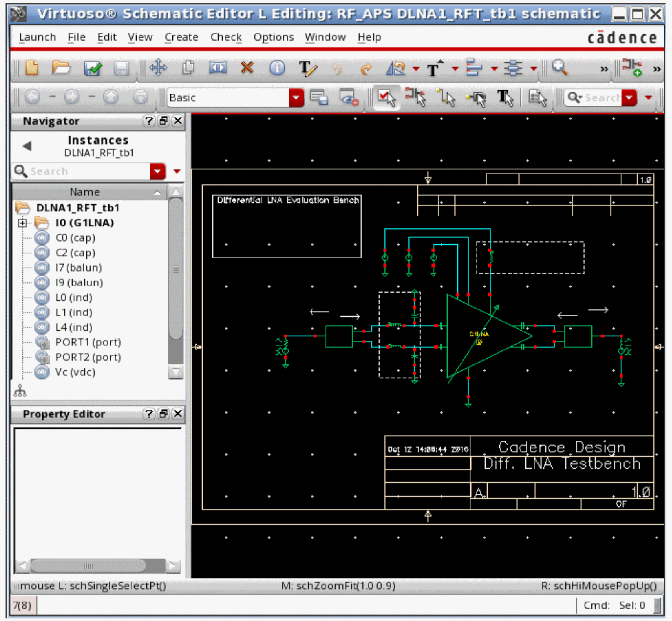Toggle the select-instances filter button
Screen dimensions: 672x621
coord(416,98)
